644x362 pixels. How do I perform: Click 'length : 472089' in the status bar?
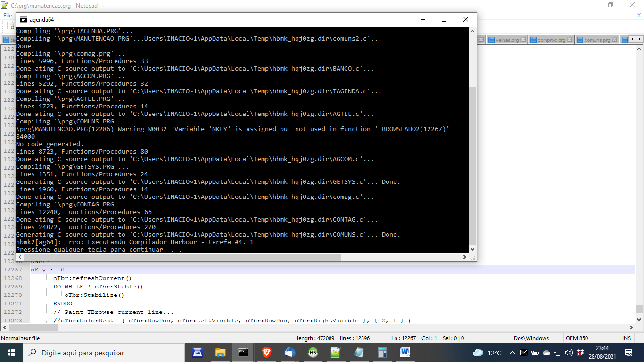[315, 338]
